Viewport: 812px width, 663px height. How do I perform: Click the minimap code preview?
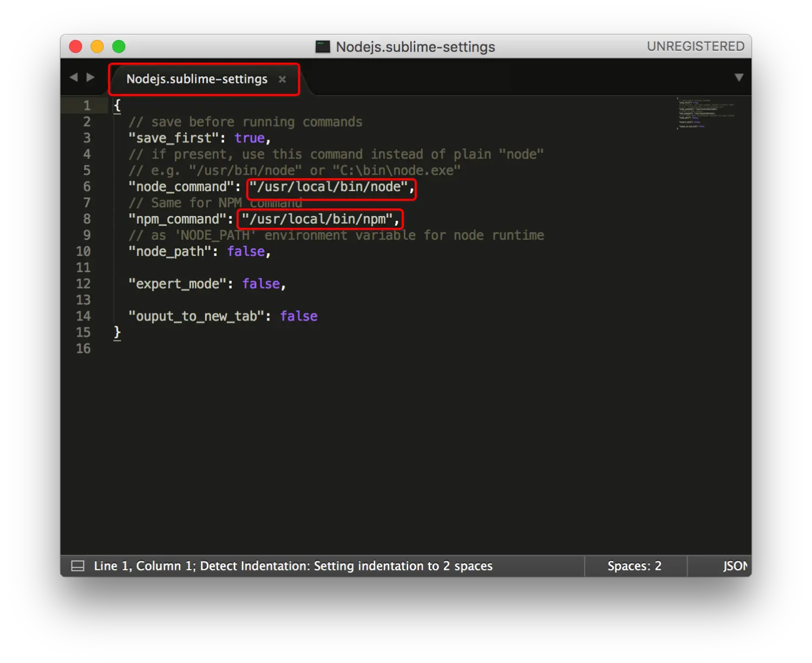[706, 114]
